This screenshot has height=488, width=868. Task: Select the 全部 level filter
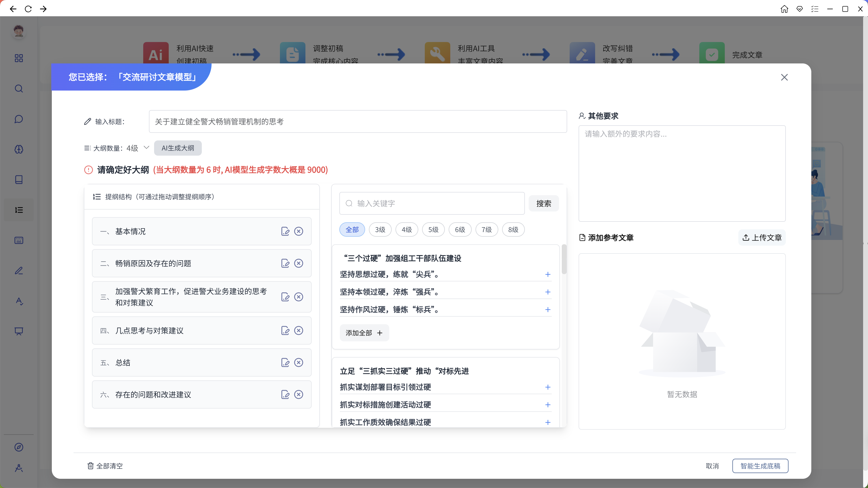(352, 230)
